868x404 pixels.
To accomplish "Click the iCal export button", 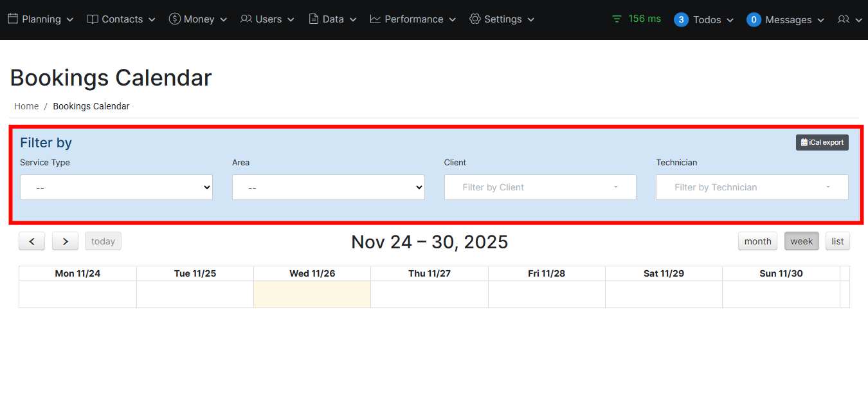I will click(x=822, y=142).
